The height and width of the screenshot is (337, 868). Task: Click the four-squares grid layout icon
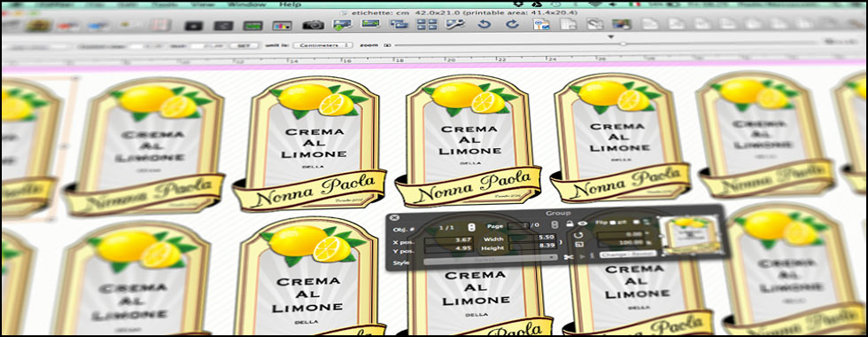[427, 24]
